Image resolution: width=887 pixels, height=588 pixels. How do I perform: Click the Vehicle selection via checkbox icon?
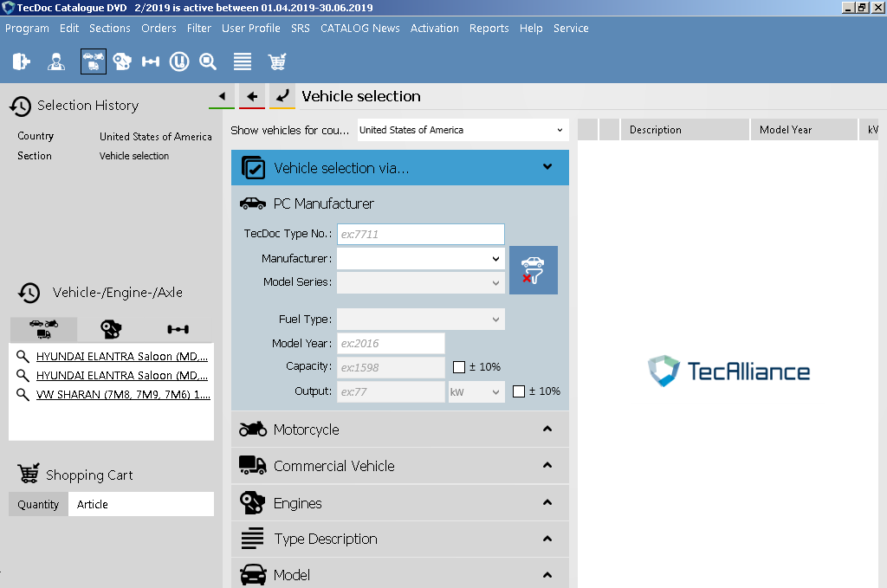click(253, 167)
